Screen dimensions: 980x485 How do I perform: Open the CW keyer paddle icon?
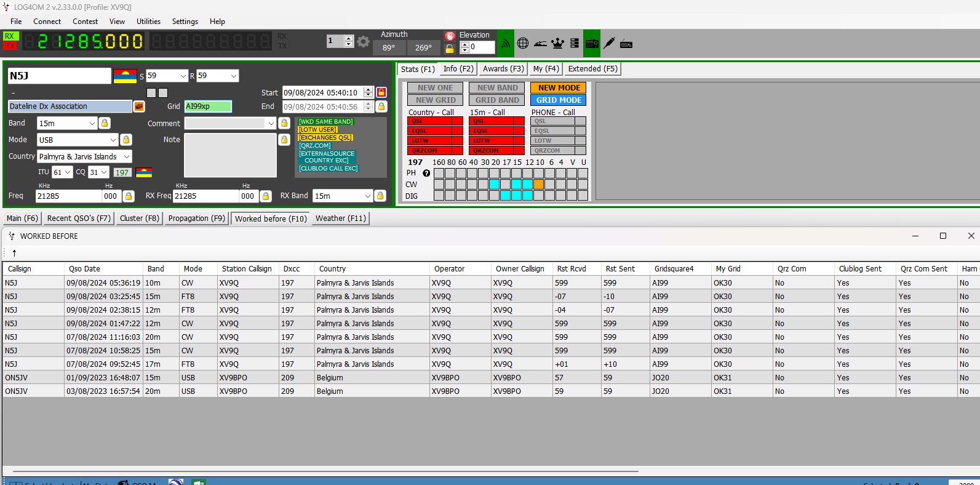[x=540, y=43]
